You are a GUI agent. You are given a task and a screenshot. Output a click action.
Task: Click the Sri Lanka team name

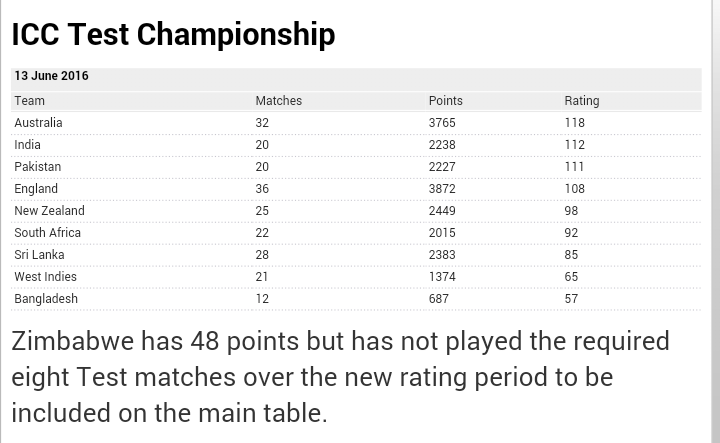pyautogui.click(x=39, y=255)
